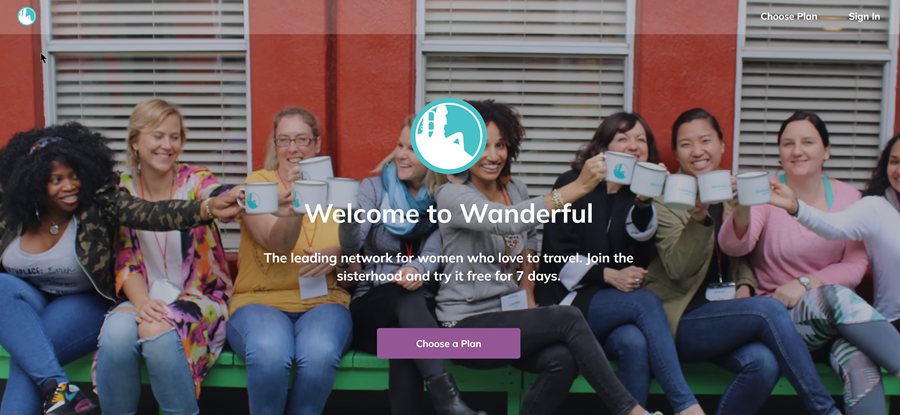
Task: Click the large circular Wanderful logo above the heading
Action: (x=449, y=136)
